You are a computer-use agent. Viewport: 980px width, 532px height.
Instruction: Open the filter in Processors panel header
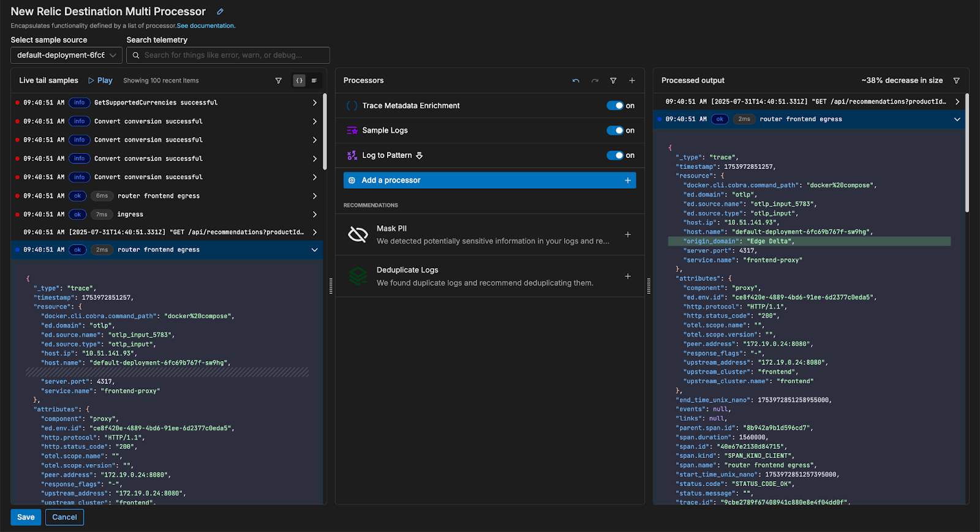pos(613,81)
